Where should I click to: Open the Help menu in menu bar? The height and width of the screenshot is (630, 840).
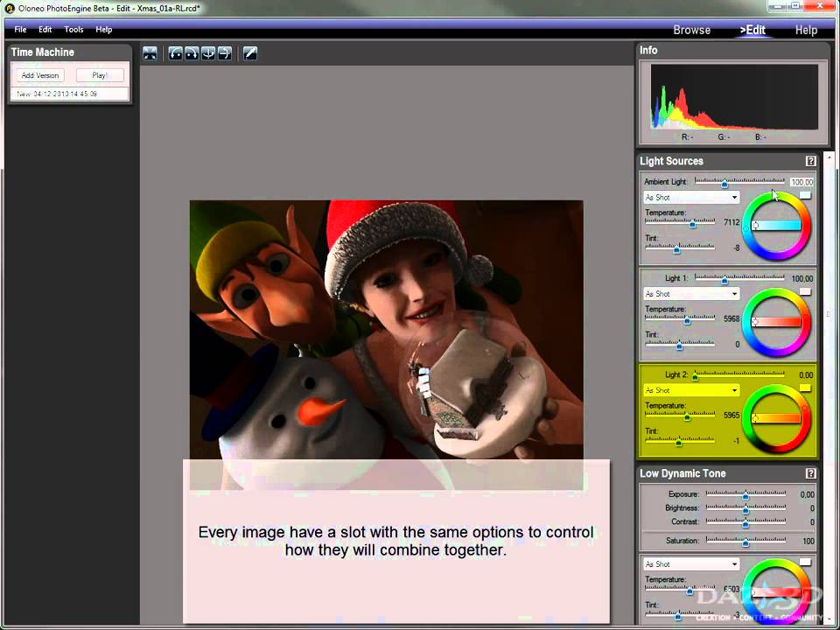point(104,30)
